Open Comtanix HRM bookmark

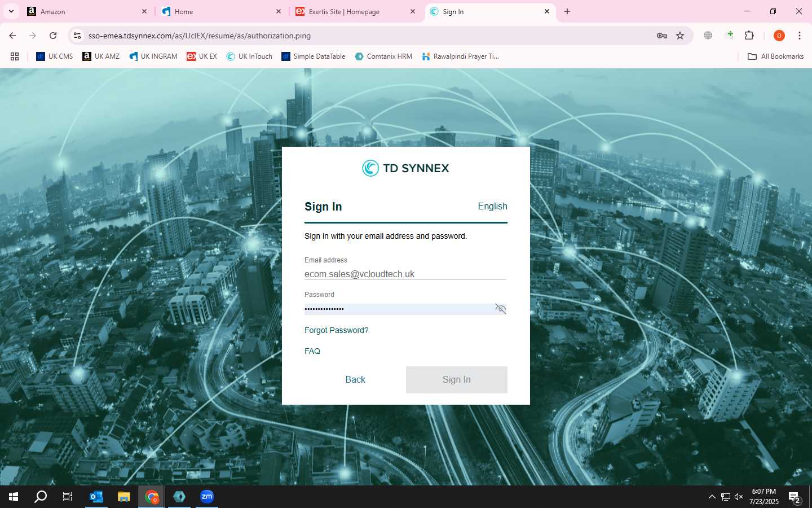coord(383,56)
